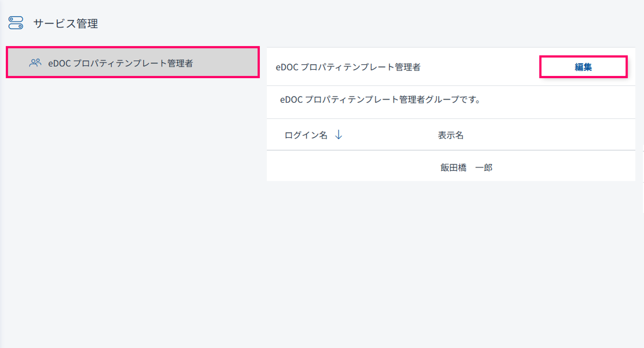Click empty header area right of サービス管理
Image resolution: width=644 pixels, height=348 pixels.
click(x=350, y=24)
